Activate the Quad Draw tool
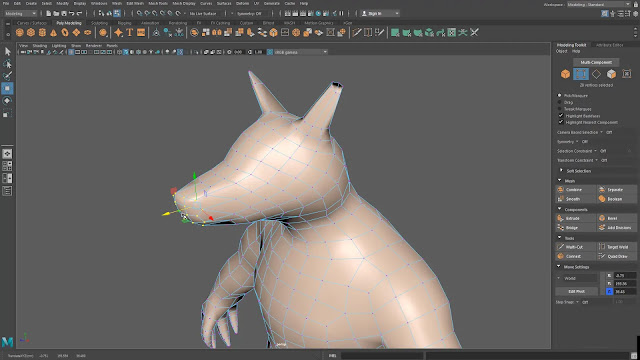Viewport: 640px width, 360px height. tap(617, 256)
